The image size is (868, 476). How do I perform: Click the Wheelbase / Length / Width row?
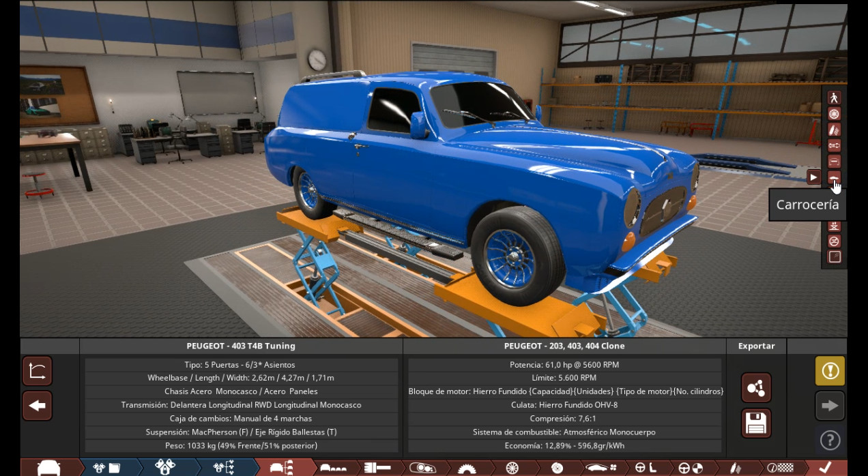241,378
